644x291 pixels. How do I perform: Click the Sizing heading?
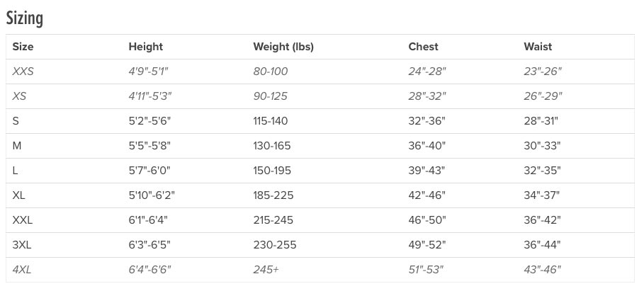click(25, 18)
